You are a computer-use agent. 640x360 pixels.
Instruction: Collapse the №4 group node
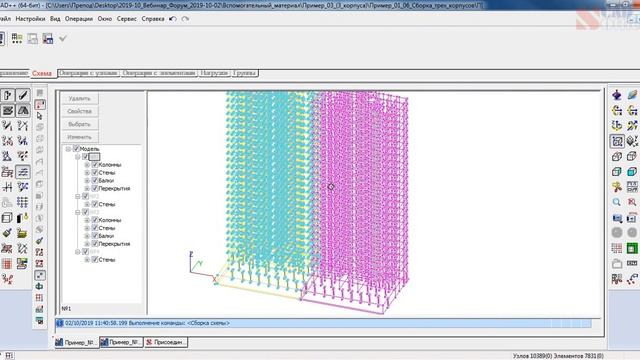pyautogui.click(x=78, y=252)
